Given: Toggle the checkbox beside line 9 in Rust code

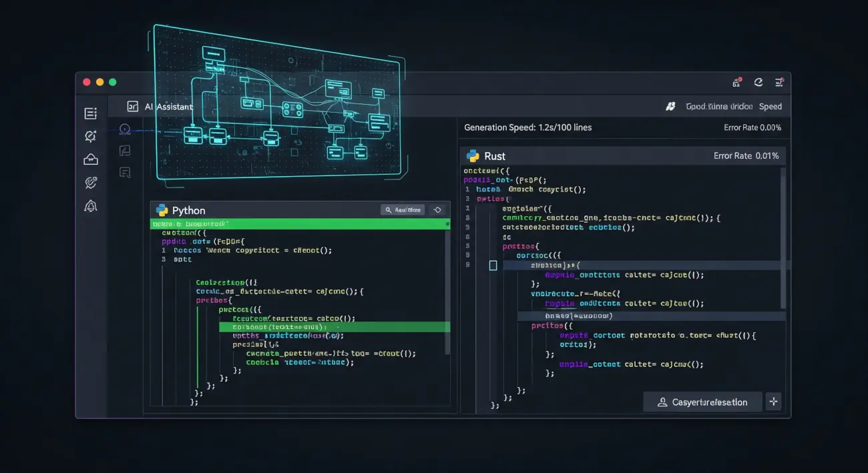Looking at the screenshot, I should pyautogui.click(x=493, y=265).
